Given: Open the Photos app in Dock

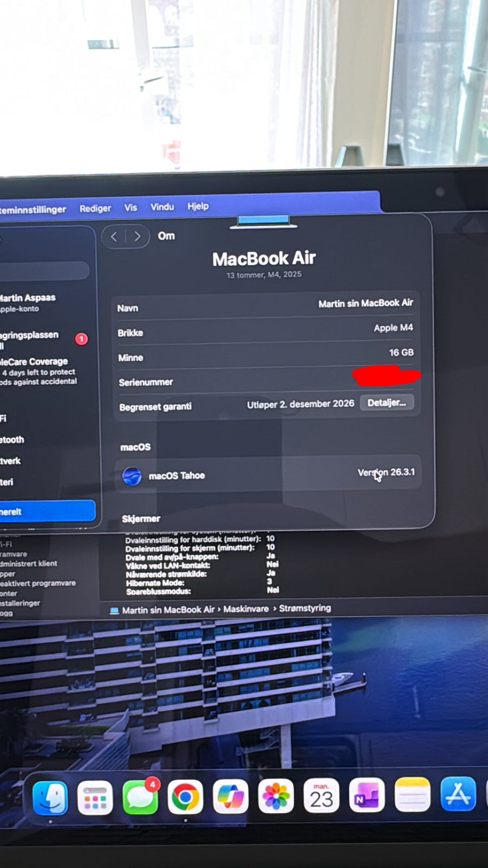Looking at the screenshot, I should coord(276,796).
